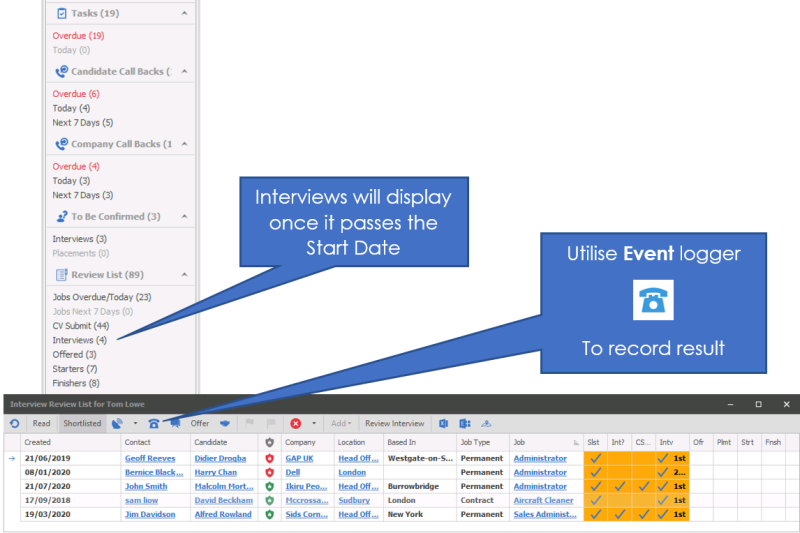This screenshot has height=533, width=800.
Task: Toggle CS checkmark in Jim Davidson row
Action: 643,514
